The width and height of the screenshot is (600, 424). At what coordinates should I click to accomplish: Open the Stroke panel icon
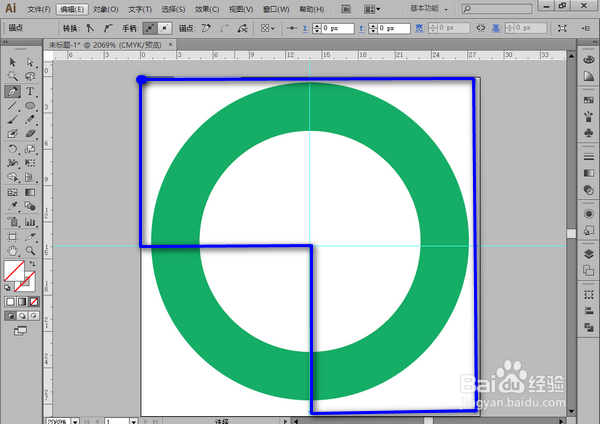pyautogui.click(x=589, y=157)
